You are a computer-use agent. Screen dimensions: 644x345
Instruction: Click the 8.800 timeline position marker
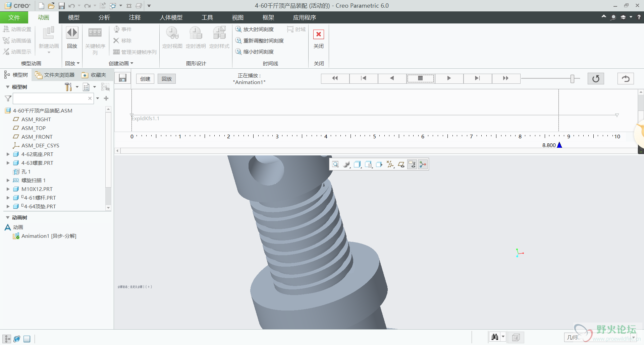point(559,145)
